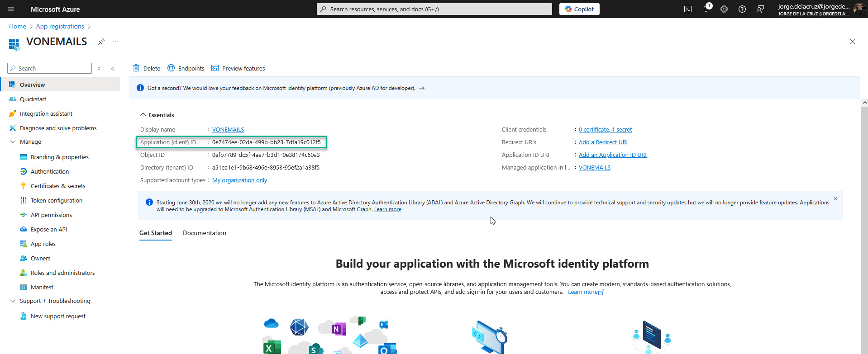The width and height of the screenshot is (868, 354).
Task: Switch to the Documentation tab
Action: (x=205, y=233)
